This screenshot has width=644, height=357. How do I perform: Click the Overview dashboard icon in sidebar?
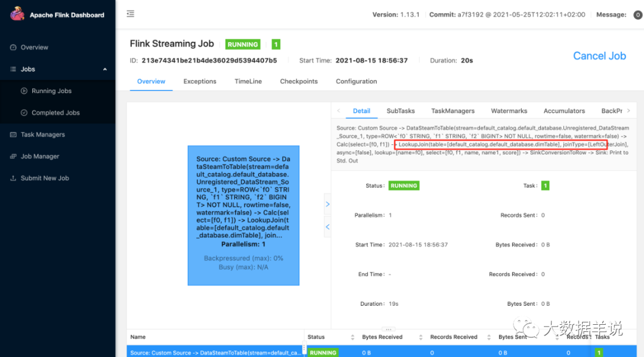tap(13, 47)
